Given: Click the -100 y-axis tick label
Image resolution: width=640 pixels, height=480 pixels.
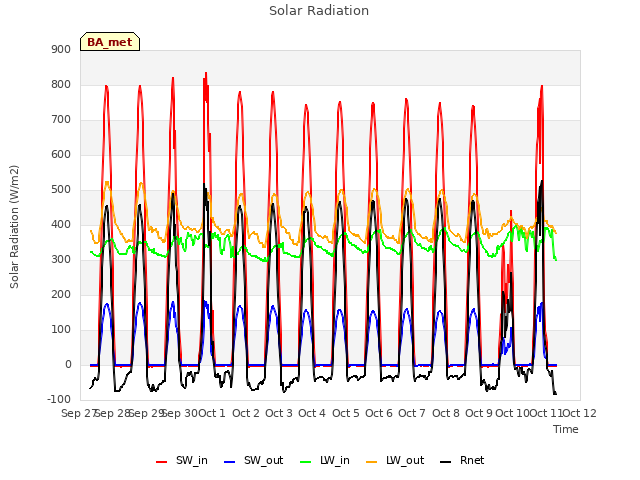Looking at the screenshot, I should click(59, 399).
